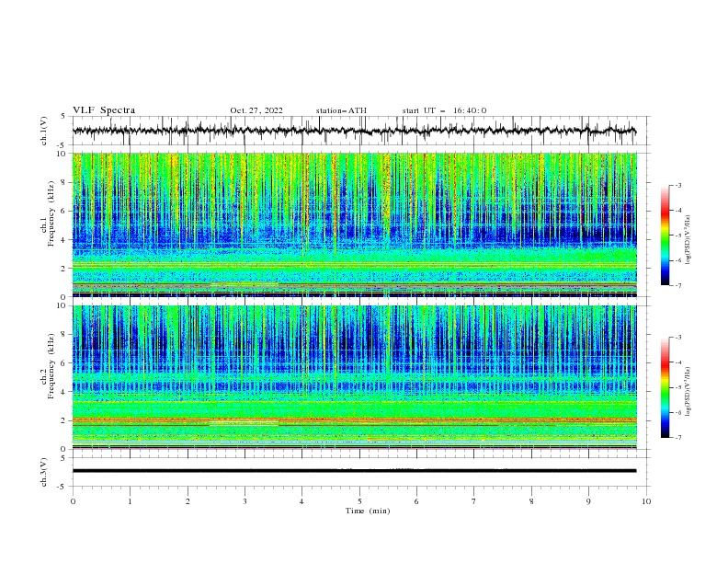Click the "8" kHz tick of ch.1 spectrogram
728x563 pixels.
tap(64, 182)
